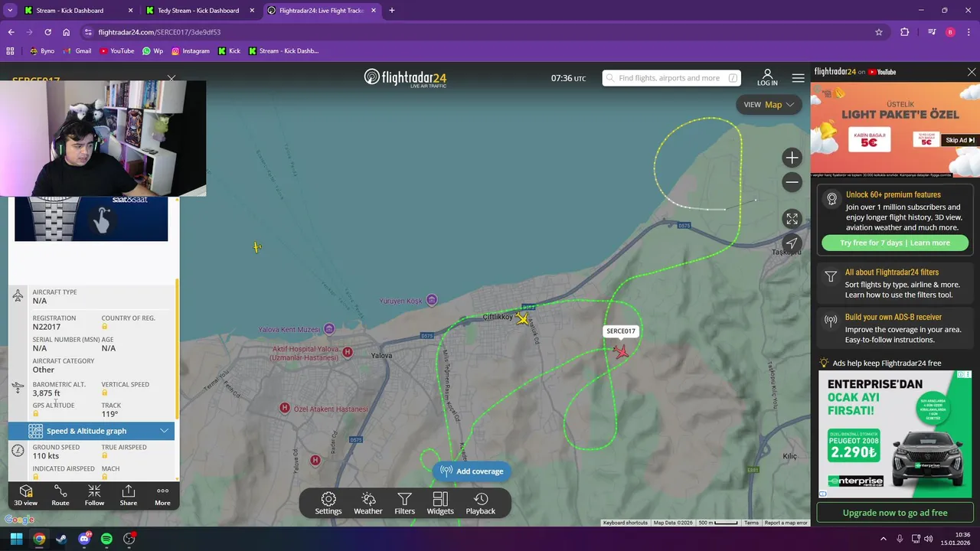Toggle fullscreen map mode
This screenshot has width=980, height=551.
(x=792, y=219)
